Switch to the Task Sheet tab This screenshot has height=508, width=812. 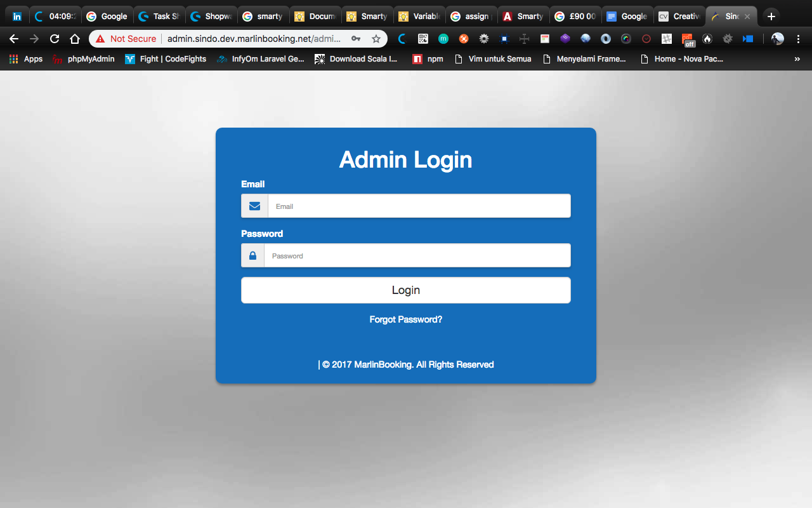click(159, 17)
